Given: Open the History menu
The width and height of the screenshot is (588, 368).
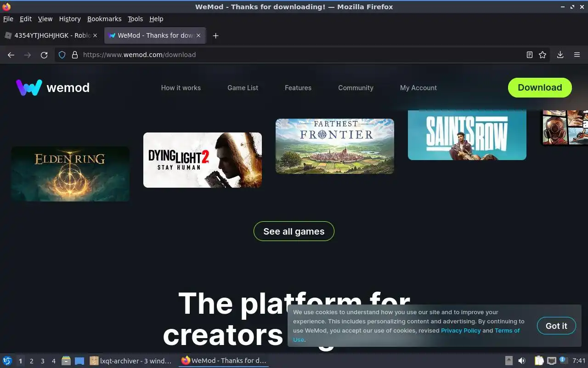Looking at the screenshot, I should (70, 19).
